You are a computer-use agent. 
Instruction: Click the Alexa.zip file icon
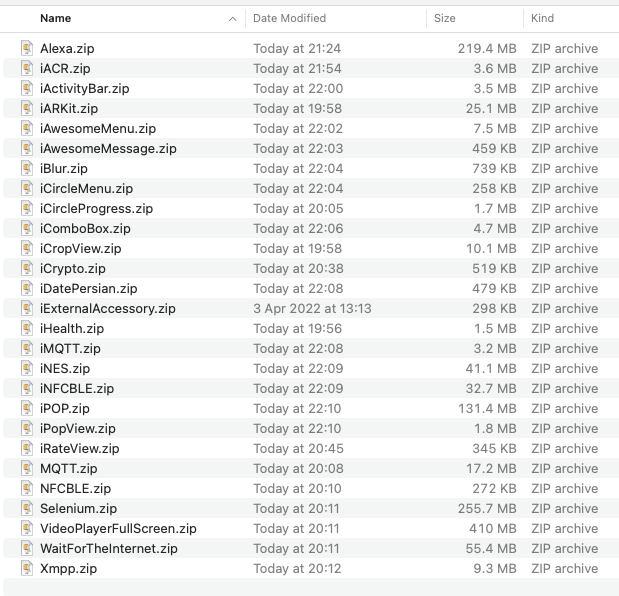pyautogui.click(x=27, y=48)
